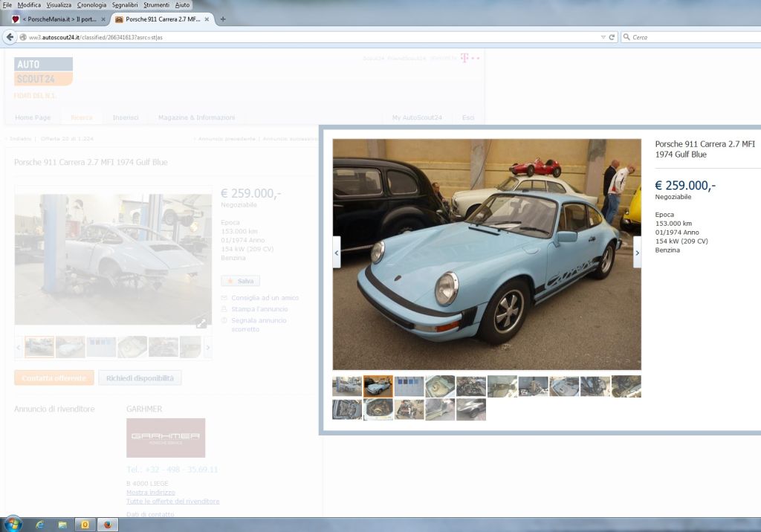This screenshot has width=761, height=532.
Task: Click the site identity globe icon in address bar
Action: 22,37
